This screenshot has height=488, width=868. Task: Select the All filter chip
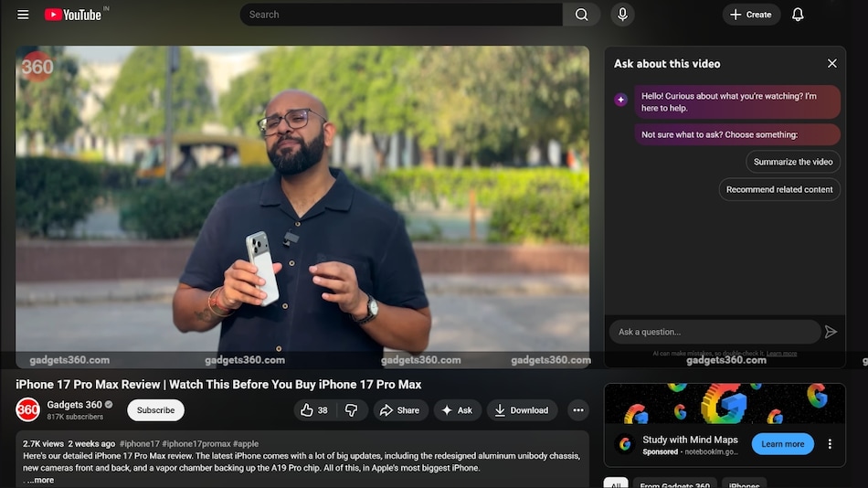[616, 483]
